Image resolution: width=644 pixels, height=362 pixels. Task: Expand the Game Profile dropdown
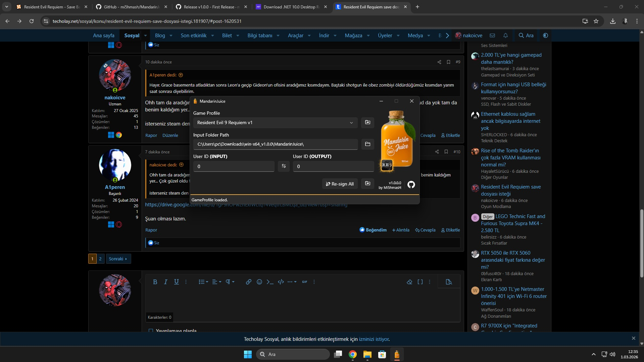click(x=275, y=122)
